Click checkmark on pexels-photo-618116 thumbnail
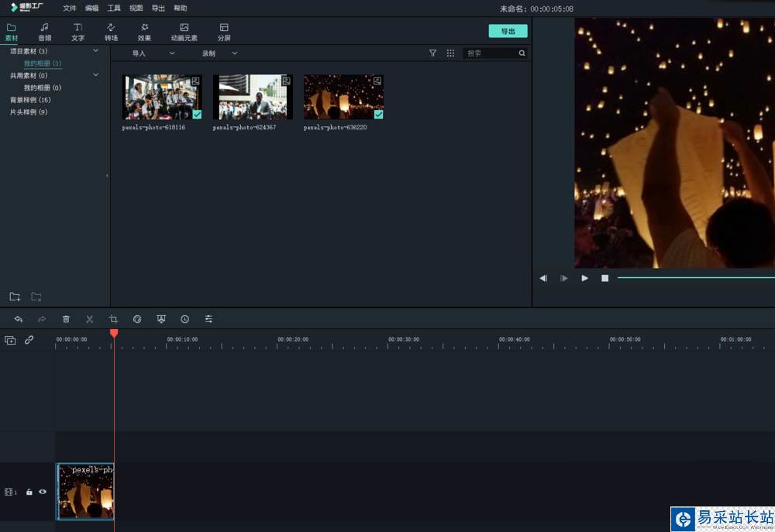 coord(197,115)
